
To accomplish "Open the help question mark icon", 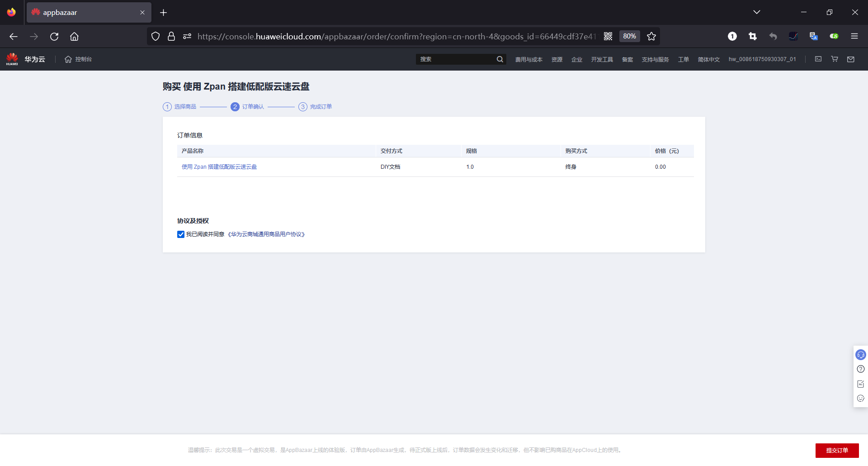I will 861,369.
